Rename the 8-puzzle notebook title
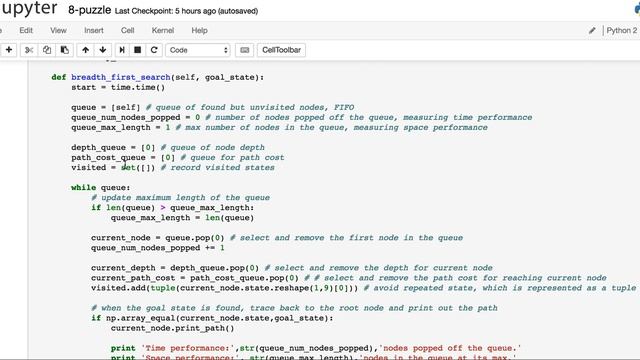Viewport: 640px width, 360px height. pos(89,10)
